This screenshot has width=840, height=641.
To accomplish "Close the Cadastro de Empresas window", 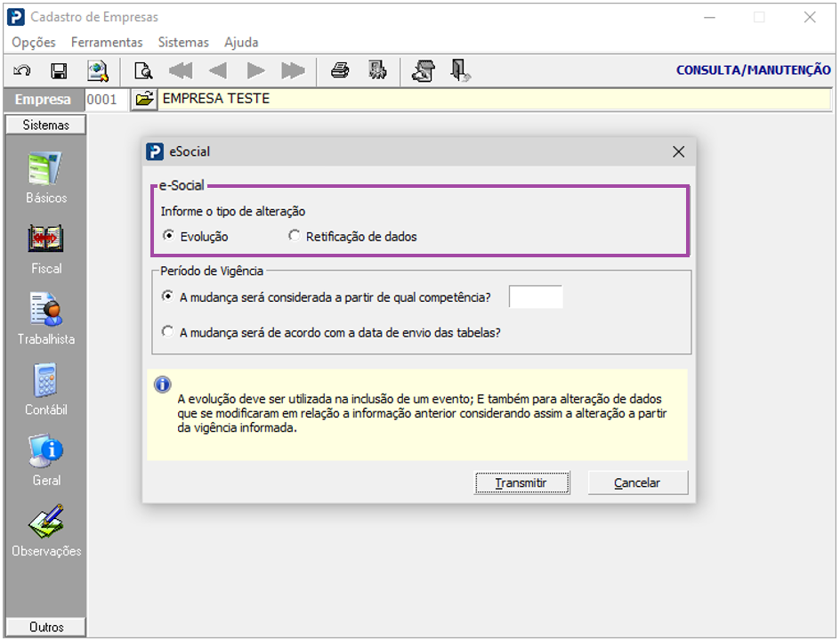I will tap(810, 17).
